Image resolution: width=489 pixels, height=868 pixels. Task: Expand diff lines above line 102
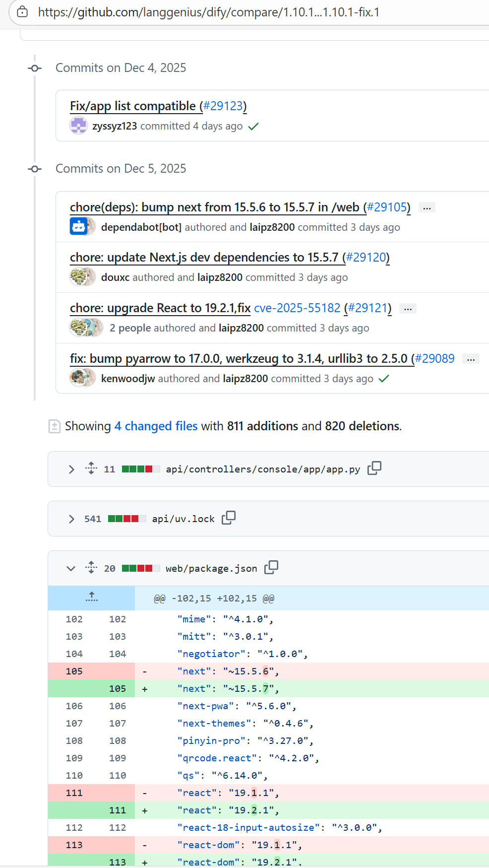coord(91,598)
